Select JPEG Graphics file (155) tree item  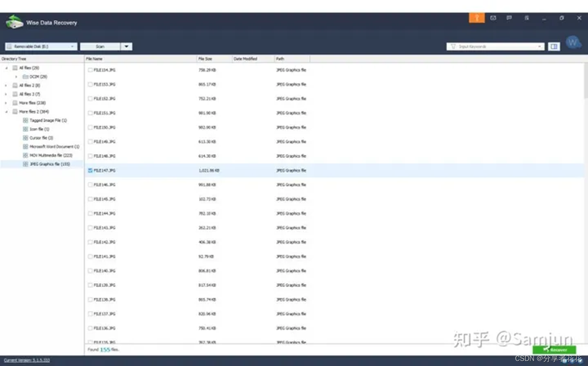pos(50,164)
